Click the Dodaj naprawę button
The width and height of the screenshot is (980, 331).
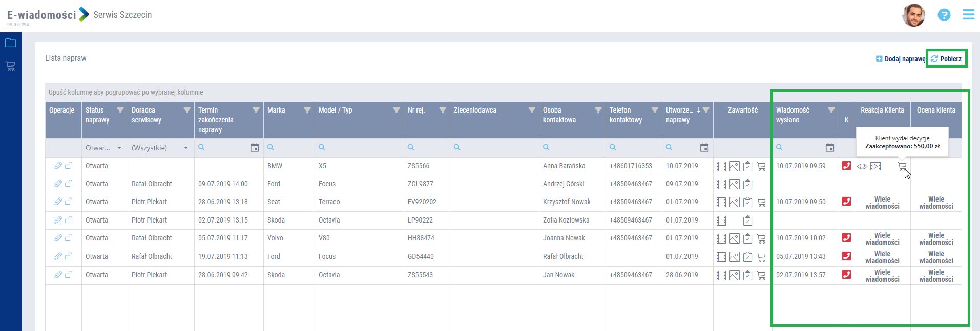click(x=900, y=59)
